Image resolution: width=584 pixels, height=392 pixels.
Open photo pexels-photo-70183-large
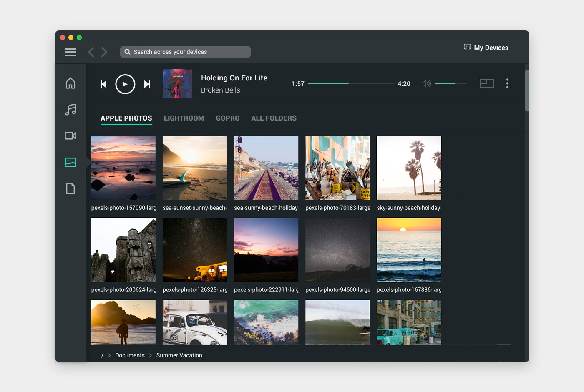tap(337, 168)
